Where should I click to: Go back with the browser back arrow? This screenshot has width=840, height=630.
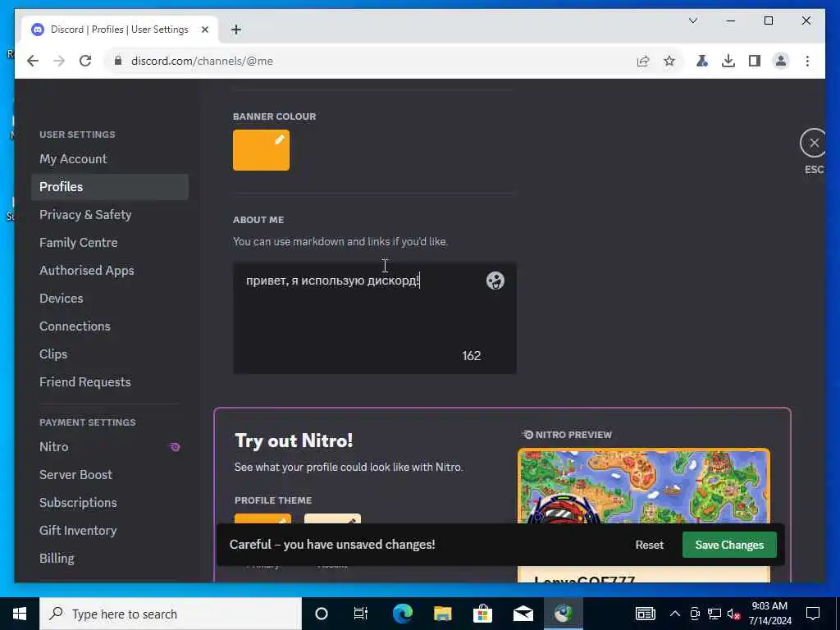[x=33, y=61]
